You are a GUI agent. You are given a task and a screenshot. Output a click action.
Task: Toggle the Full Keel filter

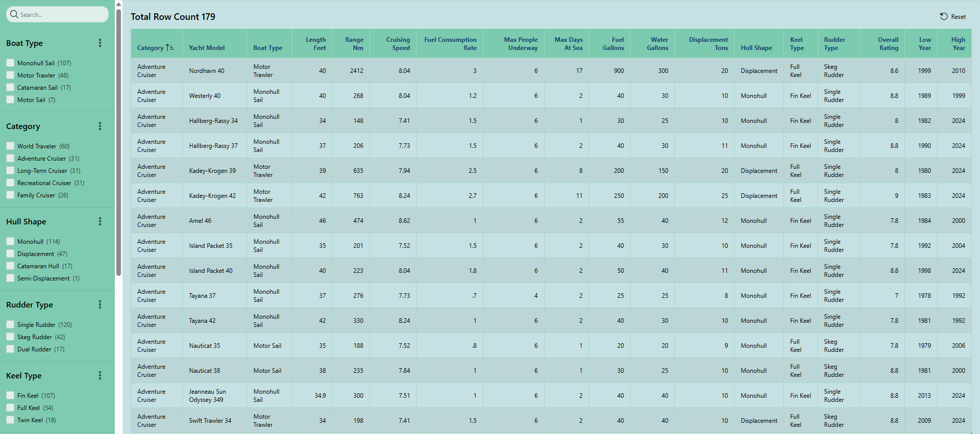pyautogui.click(x=10, y=408)
